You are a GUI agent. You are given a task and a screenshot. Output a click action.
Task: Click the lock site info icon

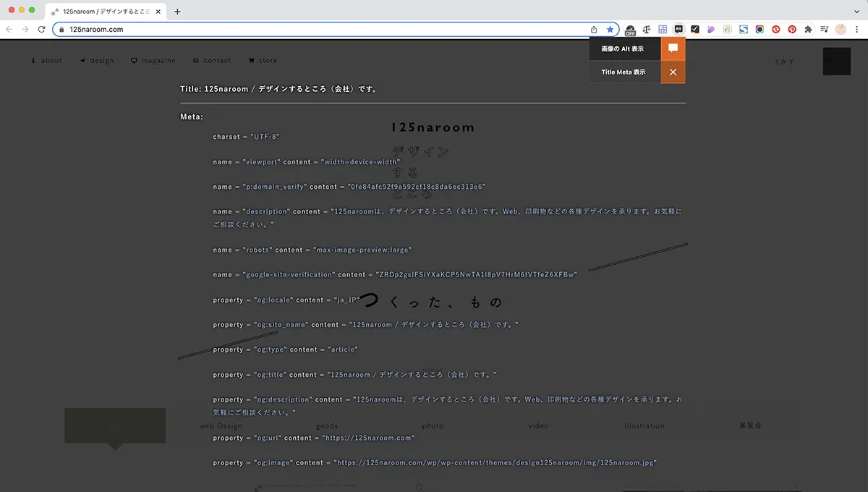(x=61, y=30)
